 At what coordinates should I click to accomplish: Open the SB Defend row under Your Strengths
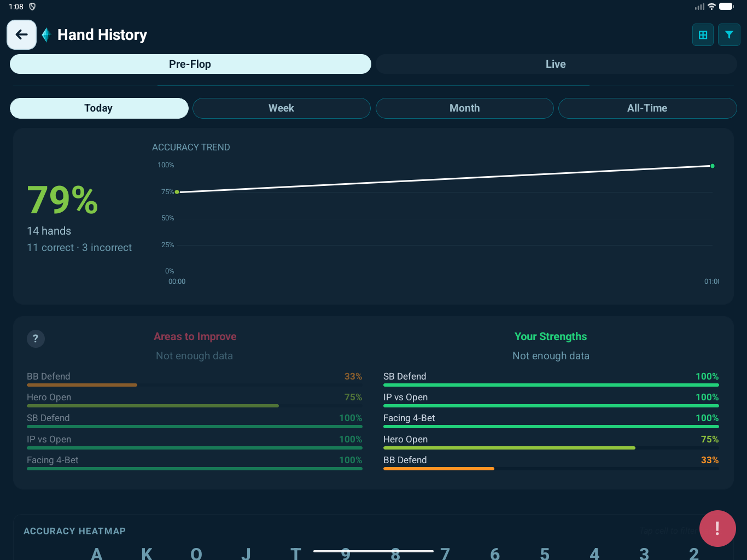click(551, 379)
